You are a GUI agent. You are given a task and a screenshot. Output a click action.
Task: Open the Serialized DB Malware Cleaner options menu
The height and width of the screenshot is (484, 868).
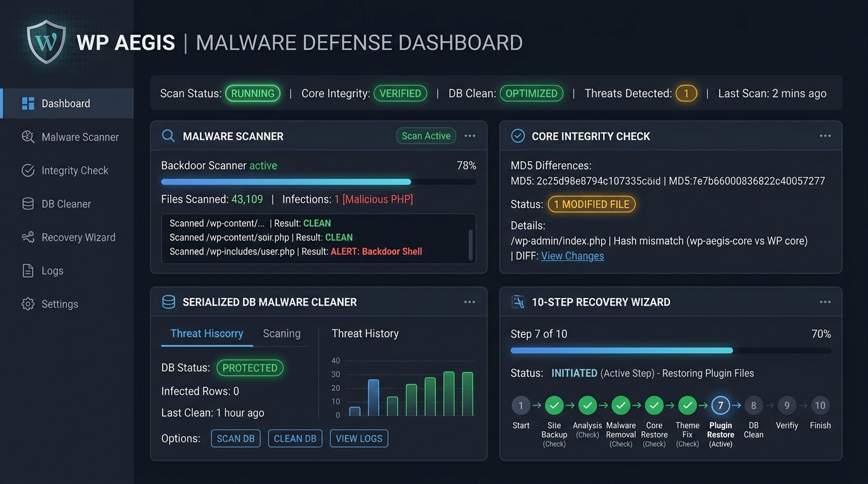(470, 302)
